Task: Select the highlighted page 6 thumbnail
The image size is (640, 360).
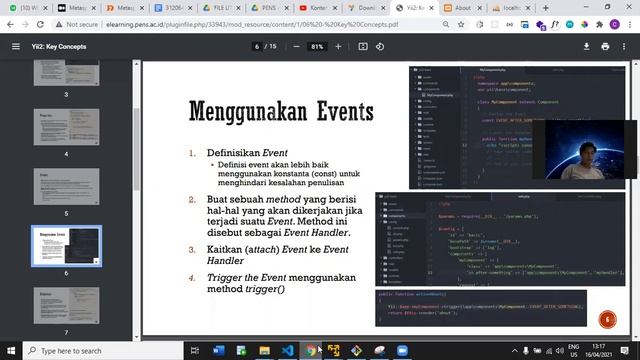Action: point(67,246)
